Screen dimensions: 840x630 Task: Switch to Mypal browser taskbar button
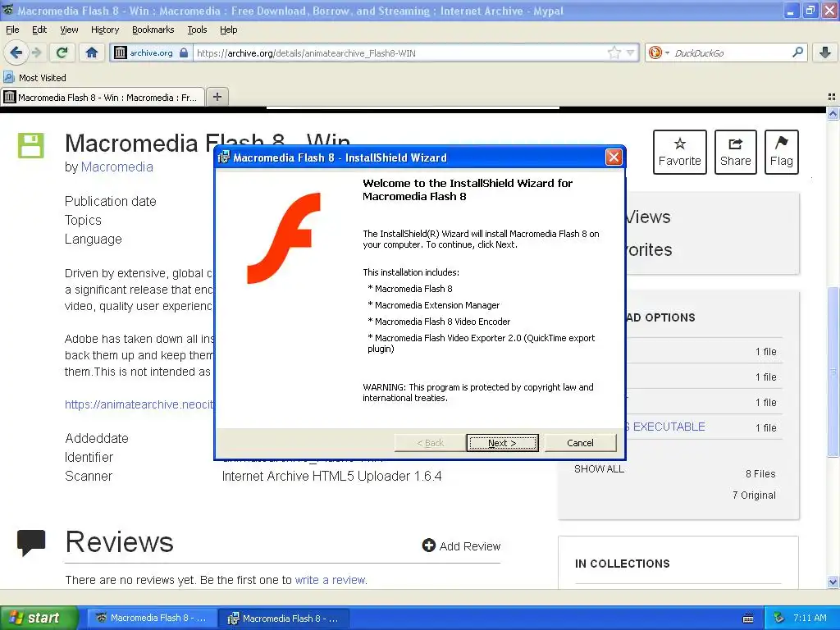click(x=151, y=619)
